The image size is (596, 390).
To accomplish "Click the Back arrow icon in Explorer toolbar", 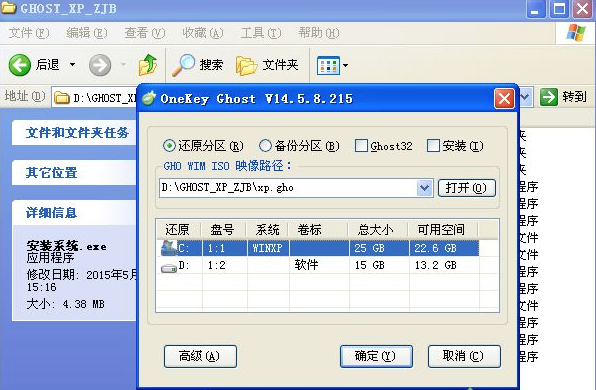I will (x=19, y=65).
